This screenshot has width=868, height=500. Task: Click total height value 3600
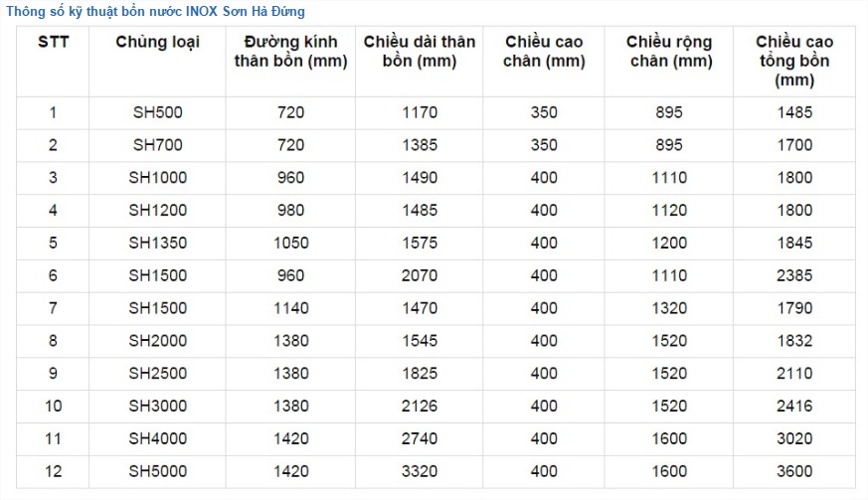point(794,471)
